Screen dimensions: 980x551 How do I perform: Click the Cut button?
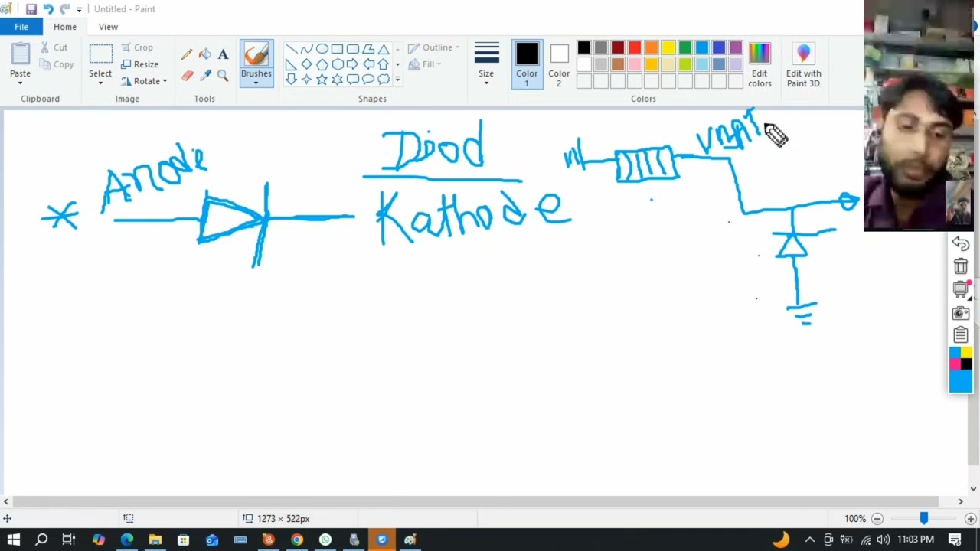tap(54, 47)
